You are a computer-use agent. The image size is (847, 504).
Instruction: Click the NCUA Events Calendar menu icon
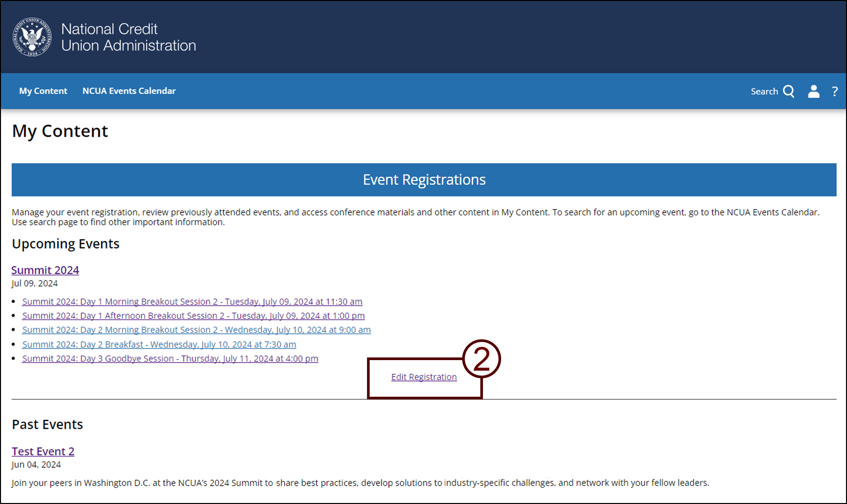click(x=129, y=91)
